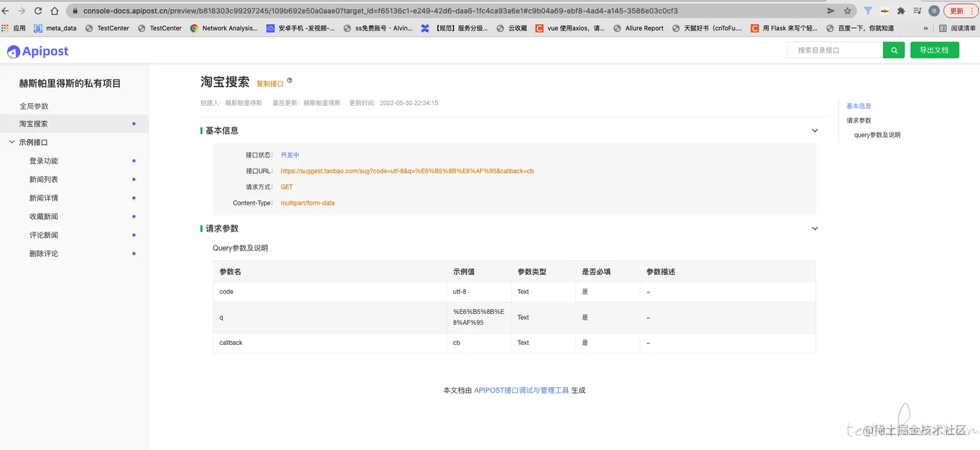Open the vue 使用axios bookmark
This screenshot has height=450, width=980.
coord(570,28)
